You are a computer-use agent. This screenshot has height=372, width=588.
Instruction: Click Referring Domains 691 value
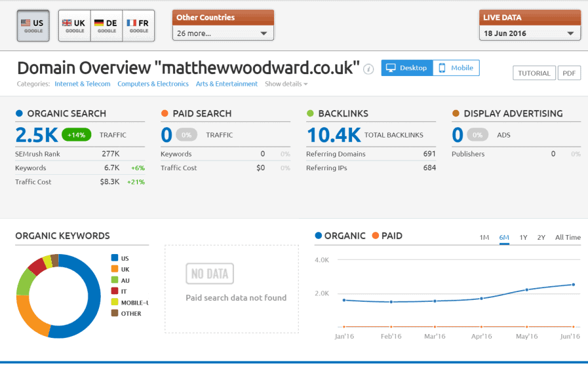[429, 154]
